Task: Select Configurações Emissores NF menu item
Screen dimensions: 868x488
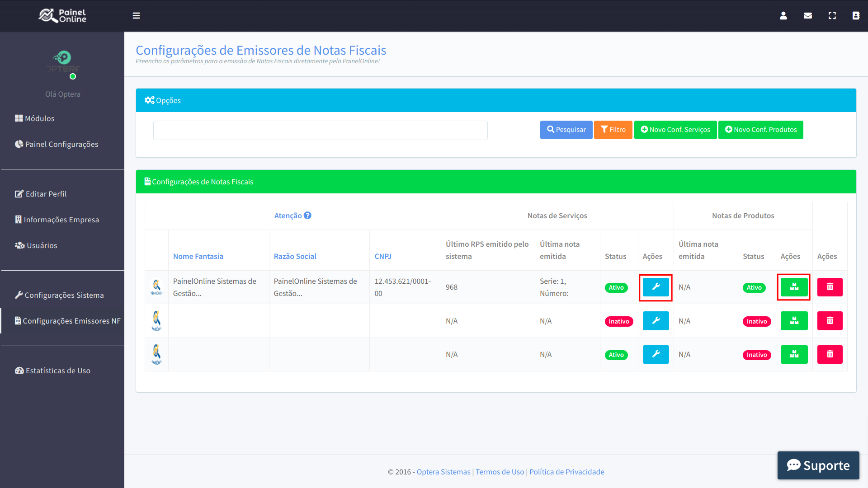Action: [x=68, y=321]
